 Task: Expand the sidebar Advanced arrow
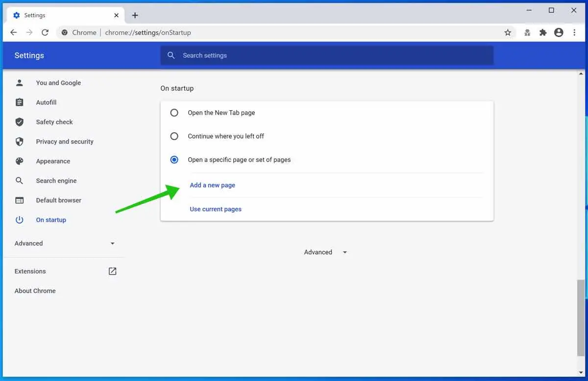[113, 243]
